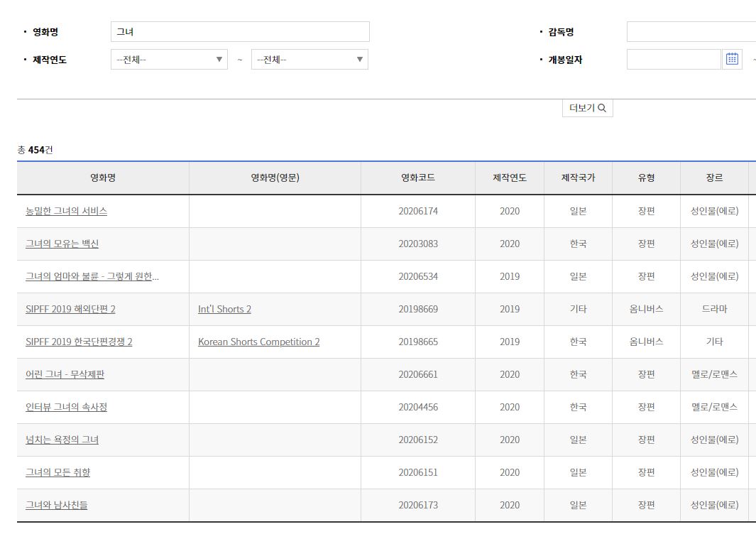Open SIPFF 2019 한국단편경쟁 2 link
This screenshot has height=539, width=756.
tap(79, 342)
